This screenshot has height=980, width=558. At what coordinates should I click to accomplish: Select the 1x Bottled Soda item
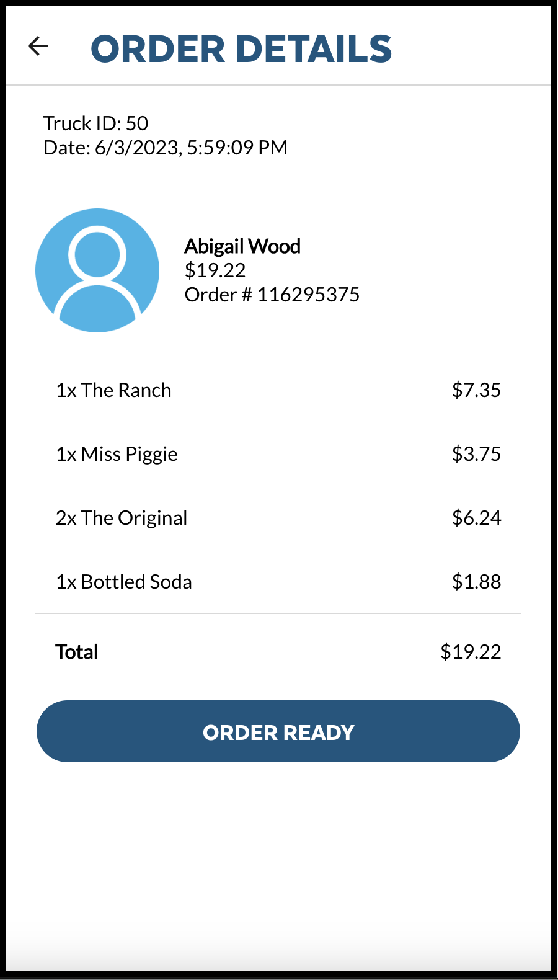coord(124,582)
